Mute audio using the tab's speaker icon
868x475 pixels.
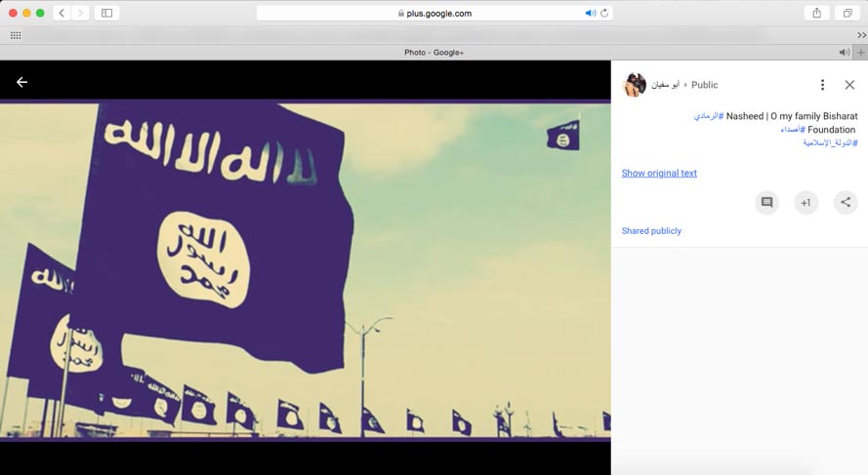844,53
